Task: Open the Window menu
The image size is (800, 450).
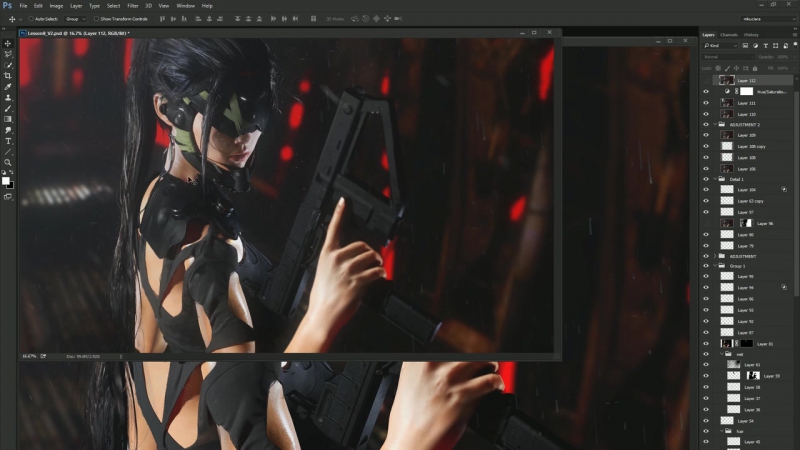Action: (185, 6)
